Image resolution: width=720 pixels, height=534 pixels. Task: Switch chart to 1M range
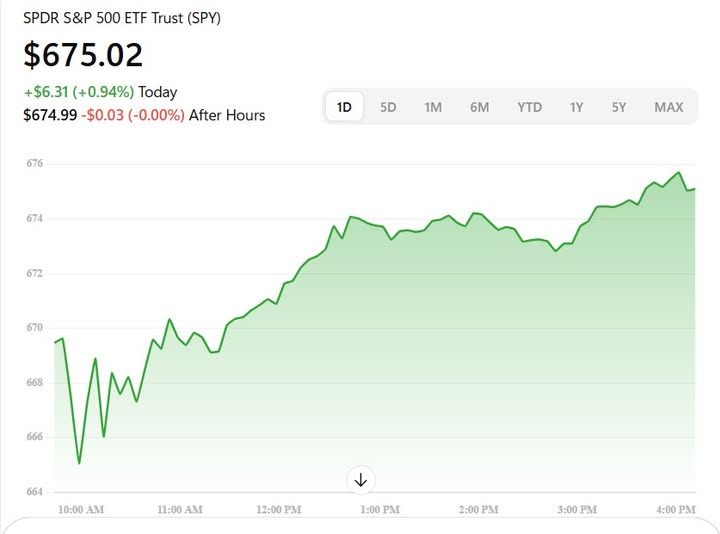click(x=433, y=107)
